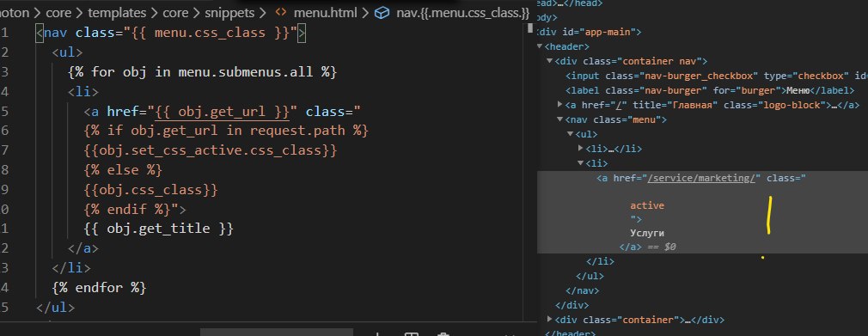Click the {% endif %}"> line

click(135, 209)
